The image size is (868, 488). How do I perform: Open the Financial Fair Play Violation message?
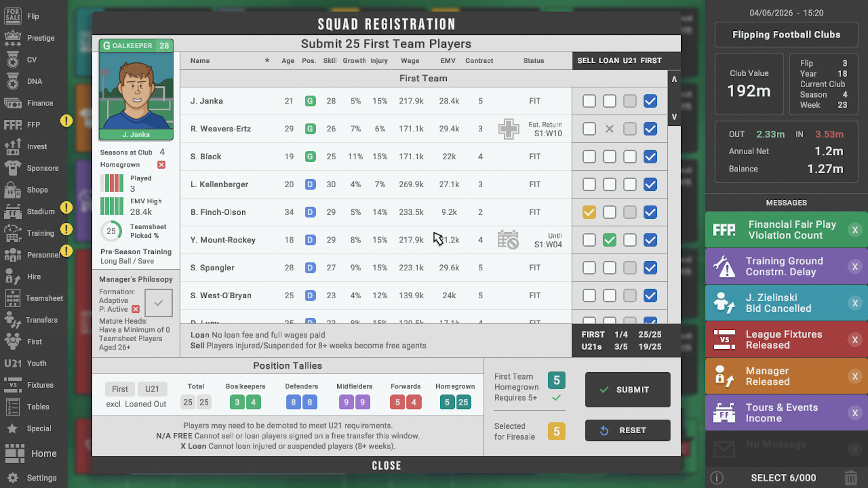tap(786, 230)
